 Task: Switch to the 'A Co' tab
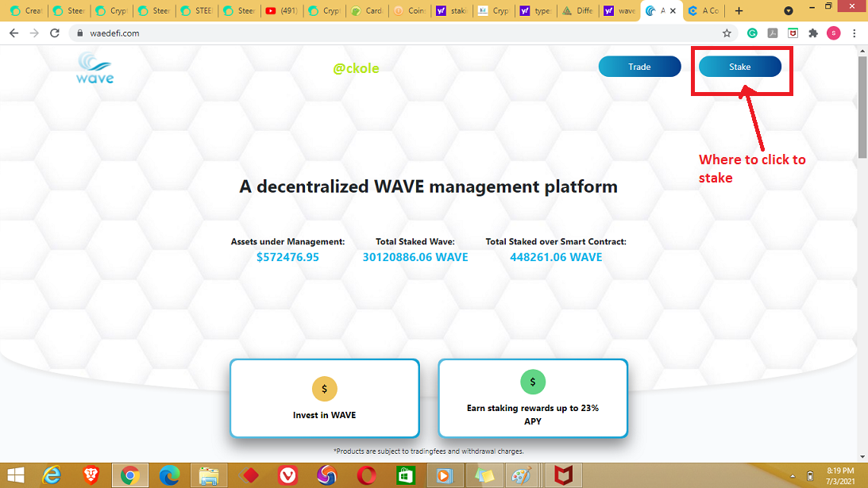[x=704, y=10]
